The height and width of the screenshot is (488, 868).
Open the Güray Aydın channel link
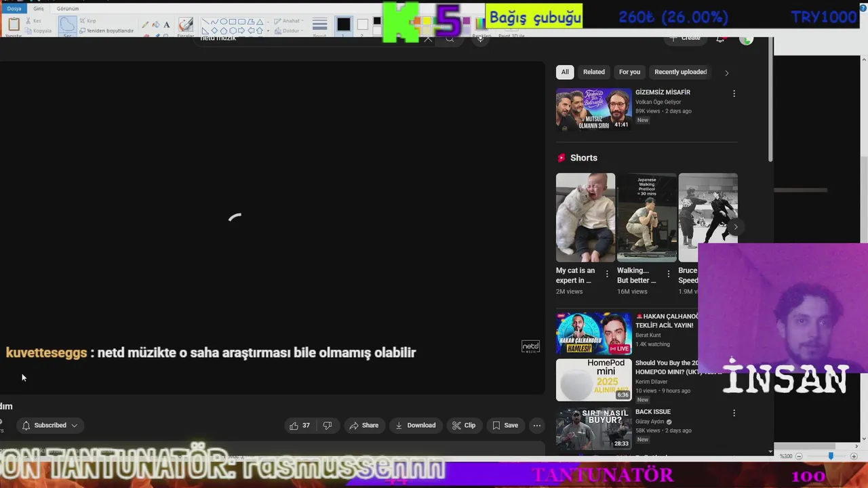[650, 422]
